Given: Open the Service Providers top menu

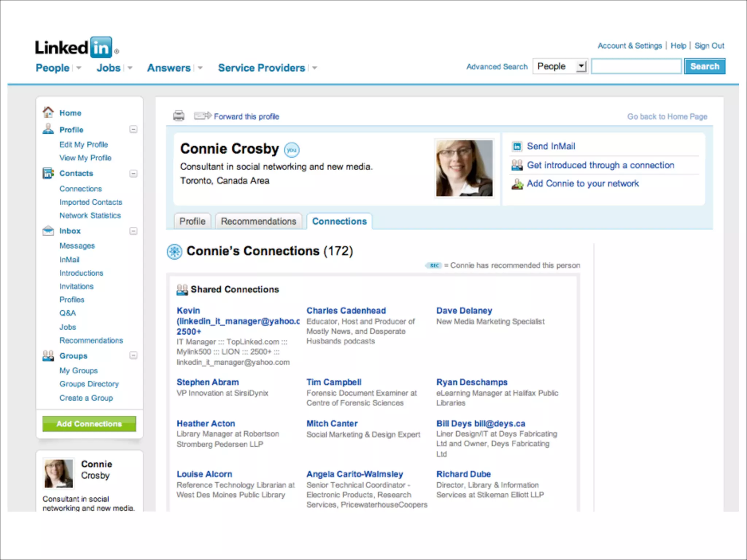Looking at the screenshot, I should pos(262,68).
